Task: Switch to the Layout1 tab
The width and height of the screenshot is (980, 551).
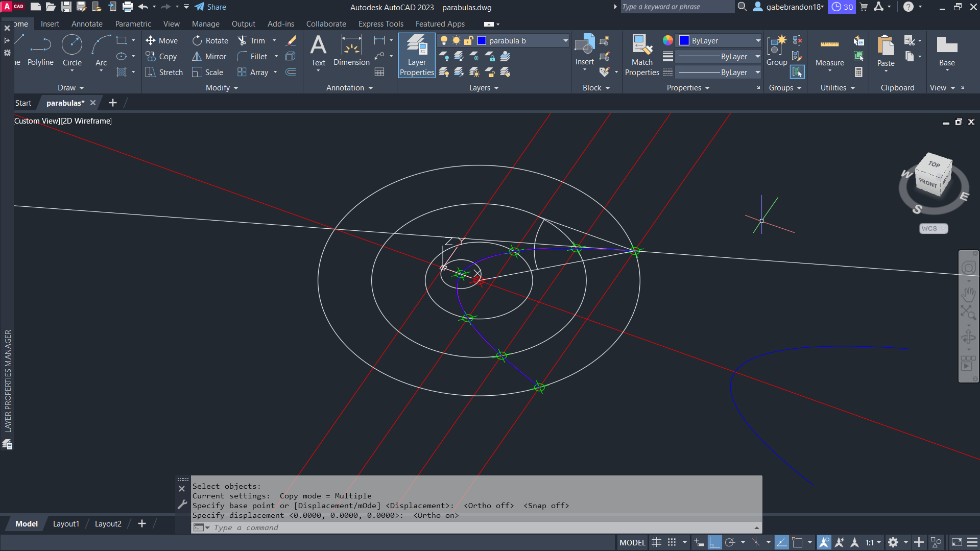Action: [66, 524]
